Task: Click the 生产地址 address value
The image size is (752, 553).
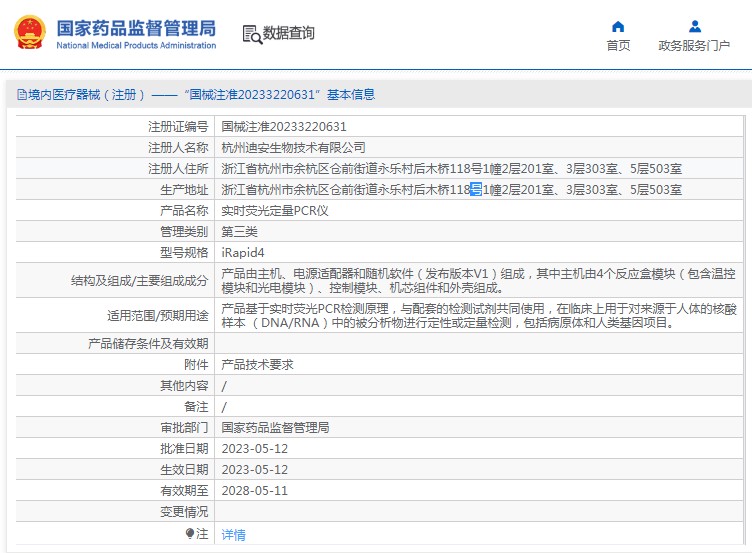Action: (452, 190)
